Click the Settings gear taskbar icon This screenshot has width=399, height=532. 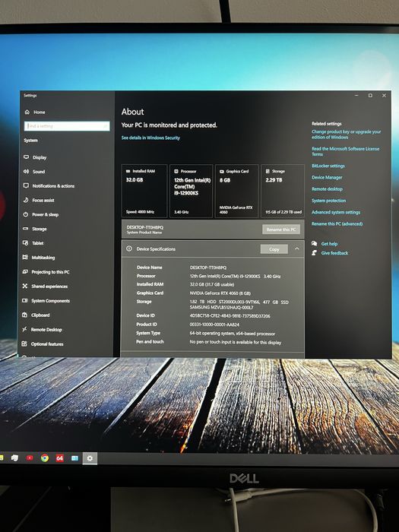[90, 458]
